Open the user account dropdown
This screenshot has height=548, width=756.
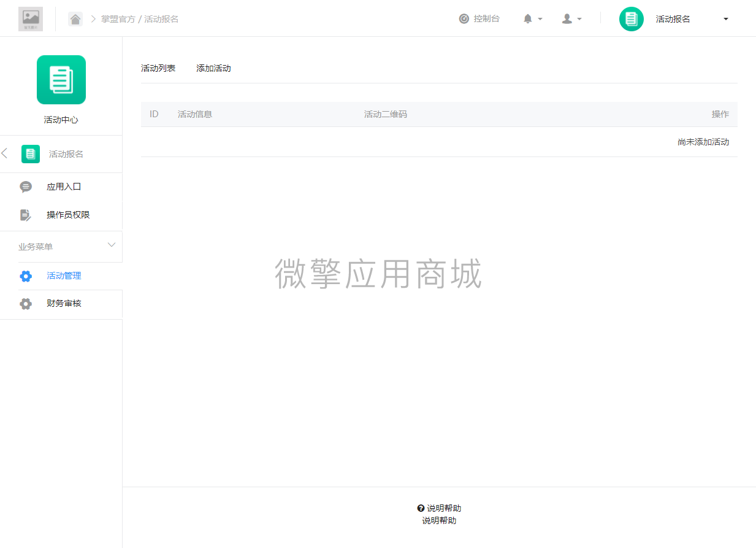pyautogui.click(x=571, y=19)
